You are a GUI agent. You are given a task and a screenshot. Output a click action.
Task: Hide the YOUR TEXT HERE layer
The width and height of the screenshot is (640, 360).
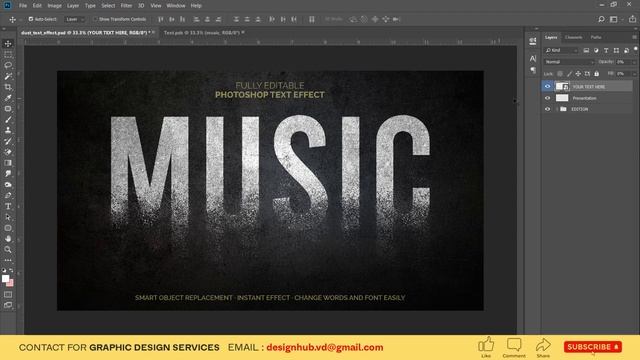pos(547,86)
